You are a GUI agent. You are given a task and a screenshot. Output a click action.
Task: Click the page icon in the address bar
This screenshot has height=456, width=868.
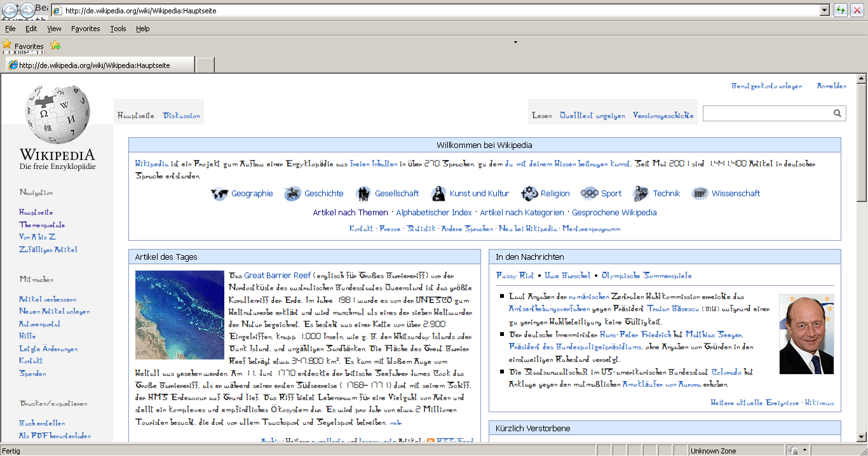(x=57, y=11)
